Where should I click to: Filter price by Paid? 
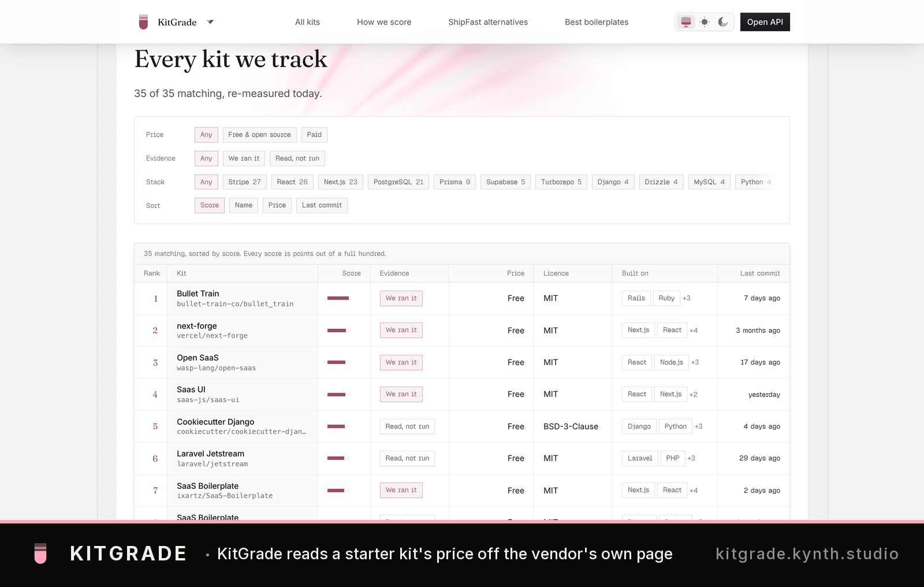coord(314,135)
